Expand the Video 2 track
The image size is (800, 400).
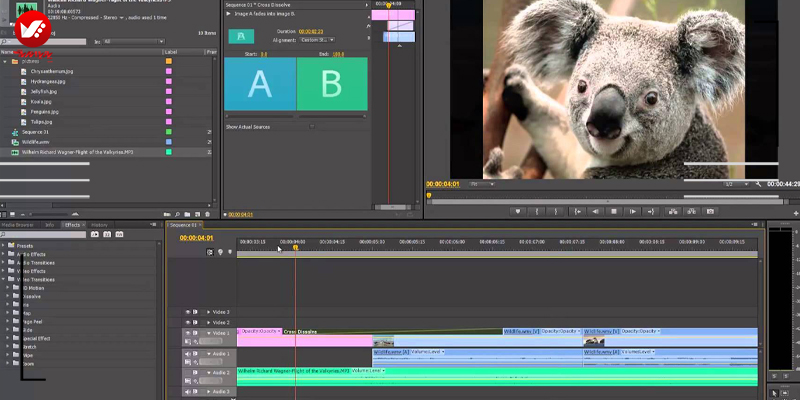click(x=208, y=322)
